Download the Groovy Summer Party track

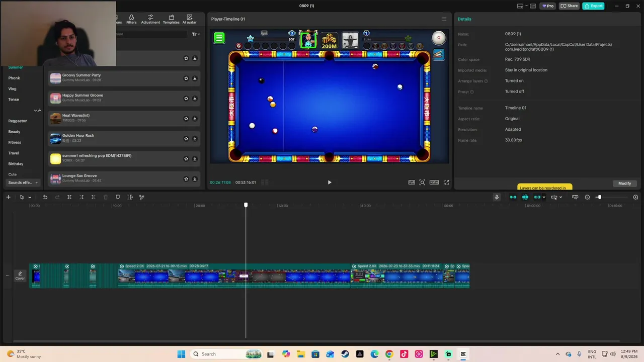195,78
